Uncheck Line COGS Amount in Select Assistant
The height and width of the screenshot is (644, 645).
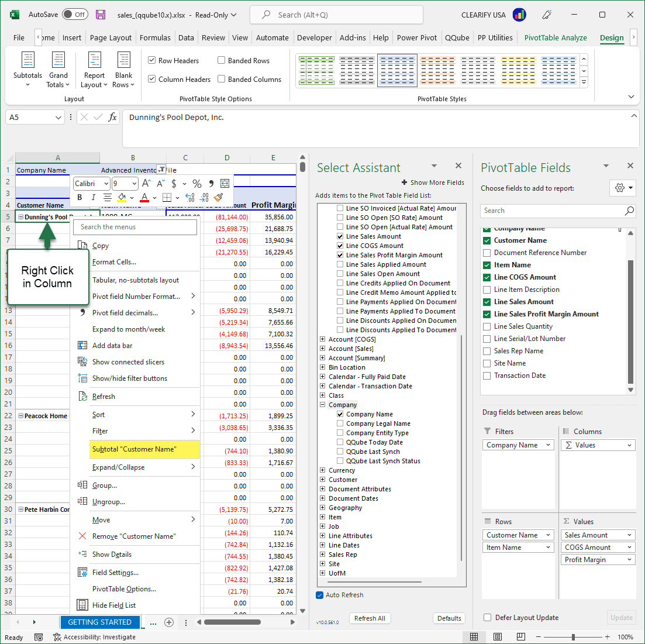tap(340, 246)
